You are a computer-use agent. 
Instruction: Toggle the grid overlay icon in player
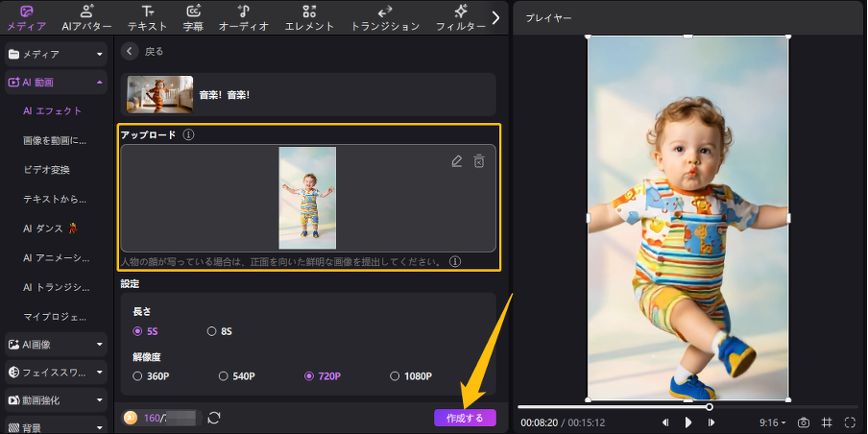pos(827,422)
